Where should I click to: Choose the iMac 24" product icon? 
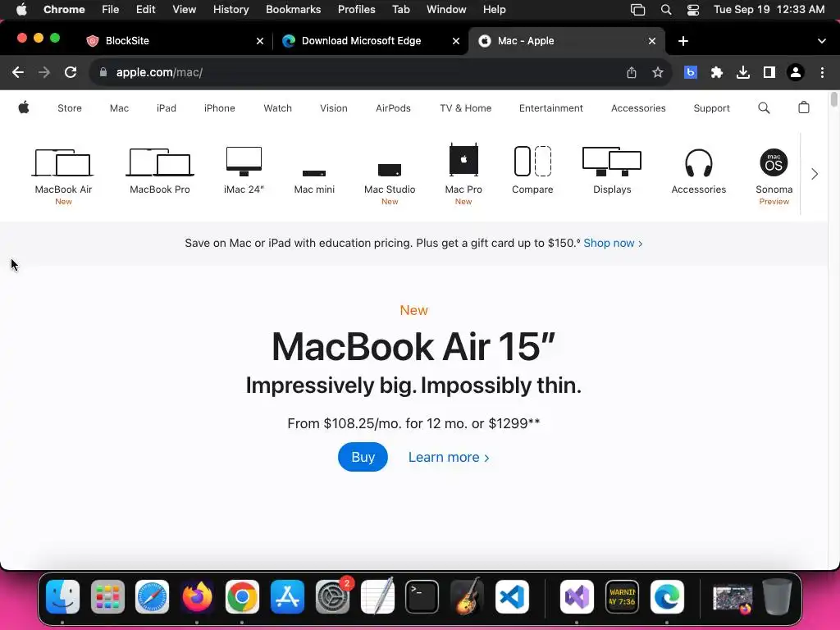pyautogui.click(x=244, y=162)
